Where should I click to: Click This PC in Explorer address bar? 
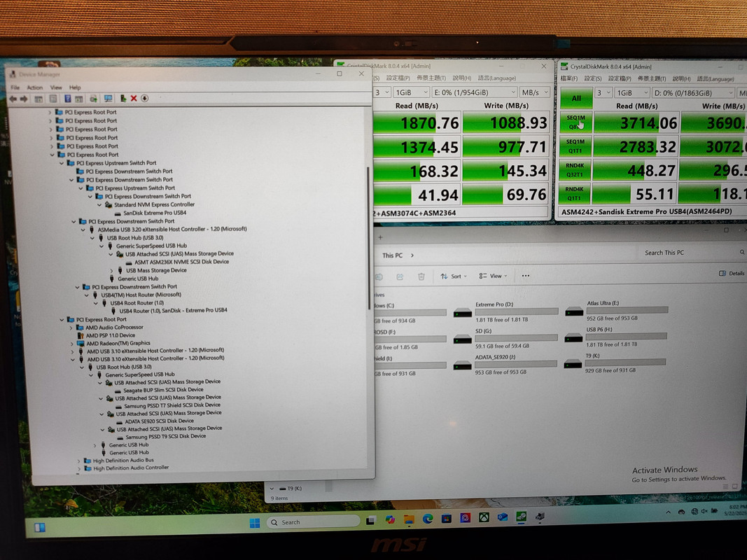tap(393, 255)
